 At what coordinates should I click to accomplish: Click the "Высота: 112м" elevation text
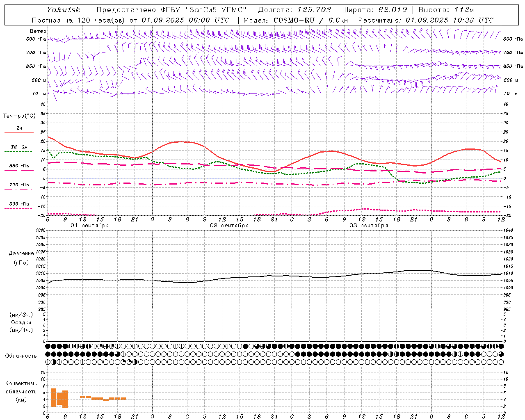447,10
